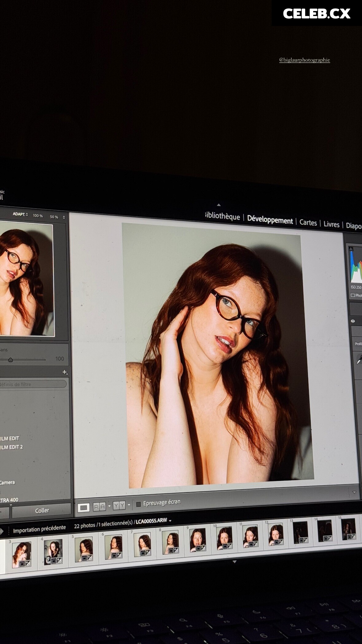
Task: Click the R|A reference view icon
Action: tap(99, 507)
